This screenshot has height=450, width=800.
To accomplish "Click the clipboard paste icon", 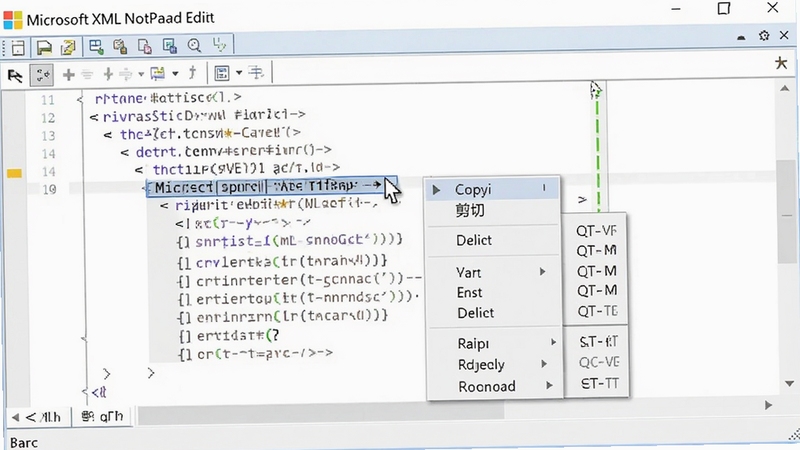I will [x=120, y=46].
